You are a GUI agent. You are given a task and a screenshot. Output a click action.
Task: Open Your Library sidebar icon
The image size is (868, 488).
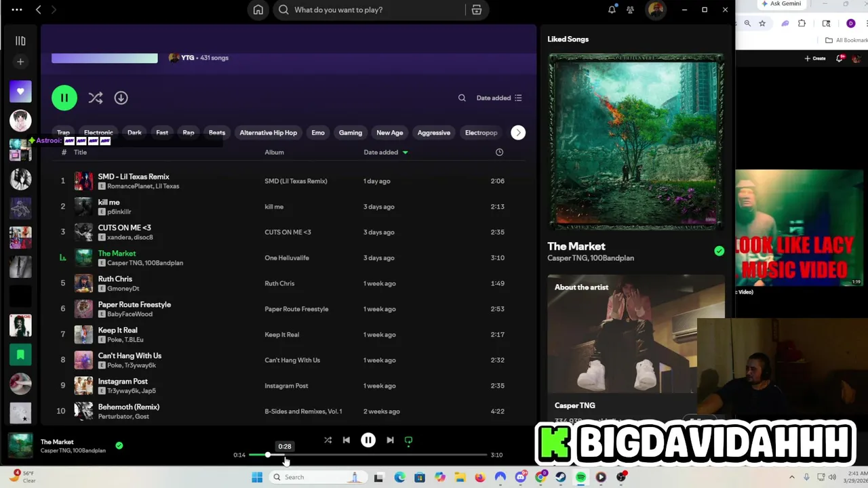(20, 41)
